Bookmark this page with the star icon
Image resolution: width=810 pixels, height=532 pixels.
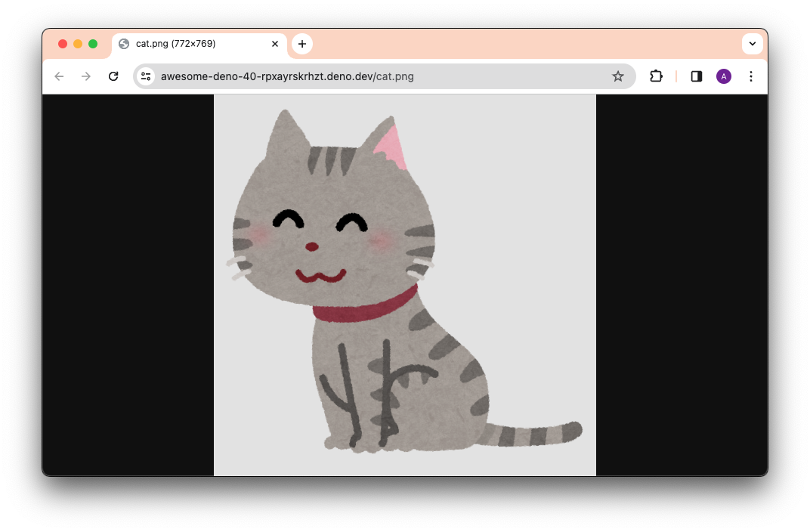[x=618, y=76]
